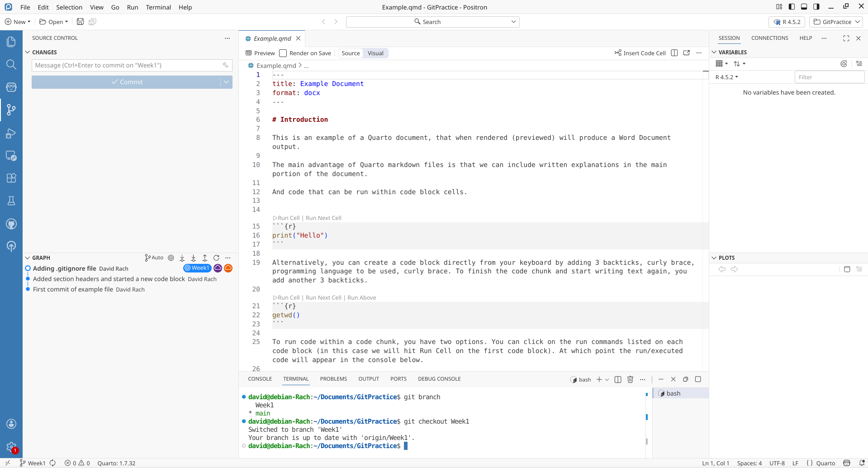Switch to the PROBLEMS panel tab
Image resolution: width=868 pixels, height=468 pixels.
333,379
